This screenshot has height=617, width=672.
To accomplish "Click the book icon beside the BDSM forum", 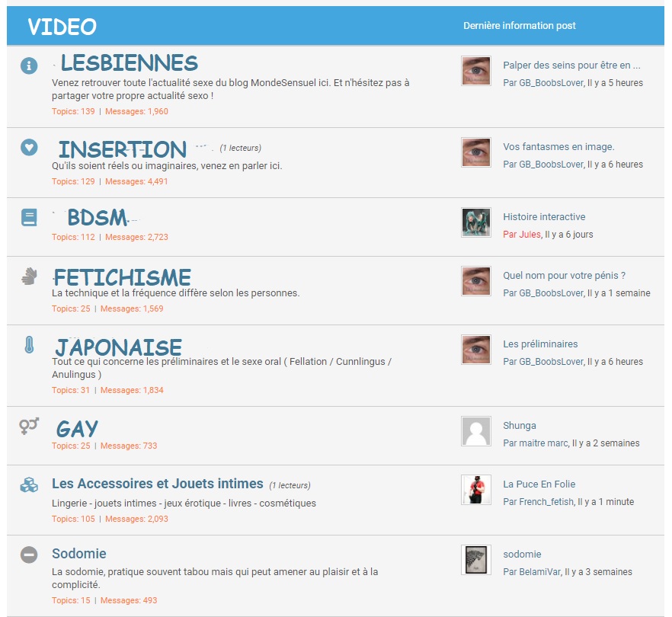I will click(x=29, y=218).
